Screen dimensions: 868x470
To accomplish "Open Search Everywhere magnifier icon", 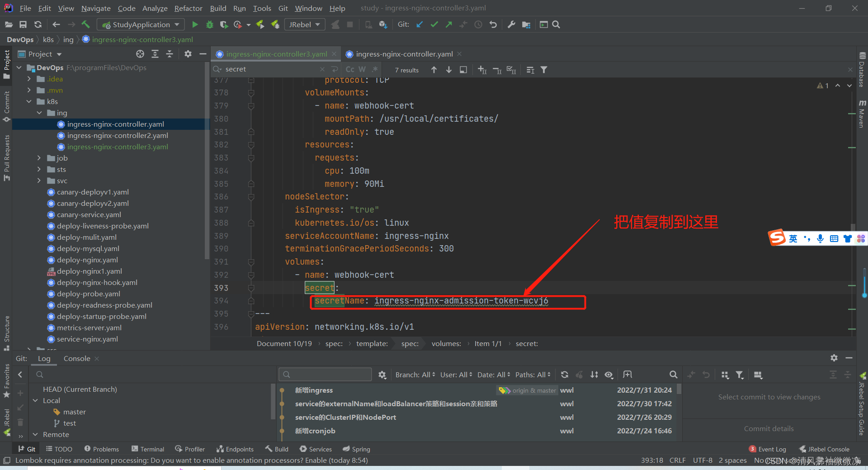I will (x=556, y=24).
